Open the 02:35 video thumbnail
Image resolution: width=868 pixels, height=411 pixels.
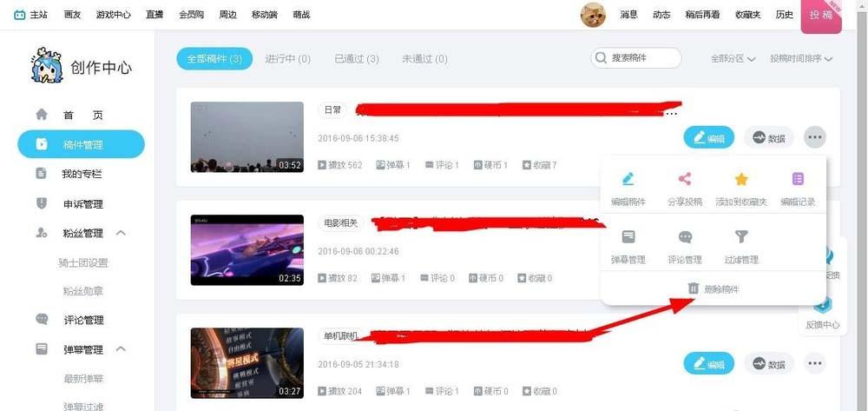[x=247, y=250]
